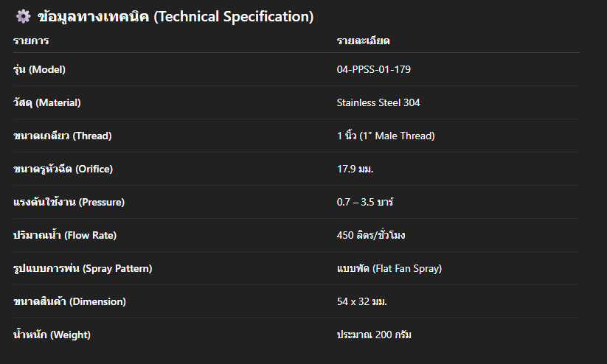
Task: Click the 450 ลิตร/ชั่วโมง value
Action: pos(371,236)
